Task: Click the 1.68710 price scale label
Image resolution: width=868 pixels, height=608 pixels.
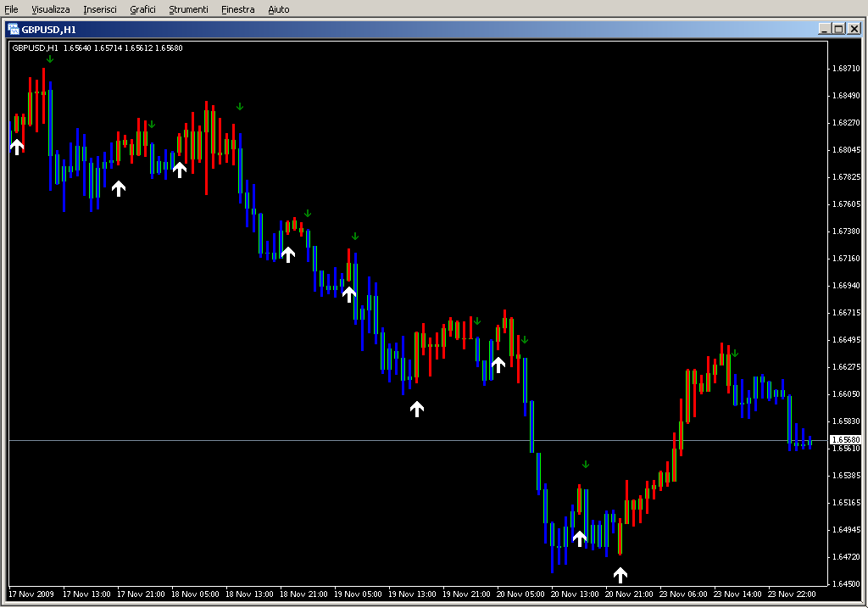Action: click(x=847, y=69)
